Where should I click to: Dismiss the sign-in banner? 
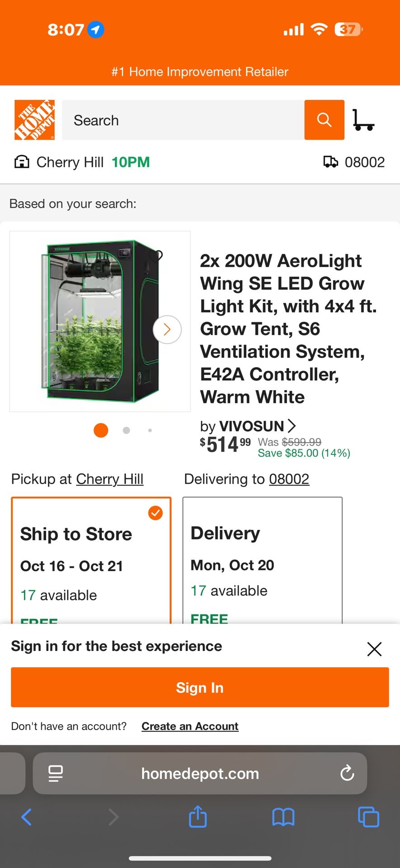(x=374, y=649)
